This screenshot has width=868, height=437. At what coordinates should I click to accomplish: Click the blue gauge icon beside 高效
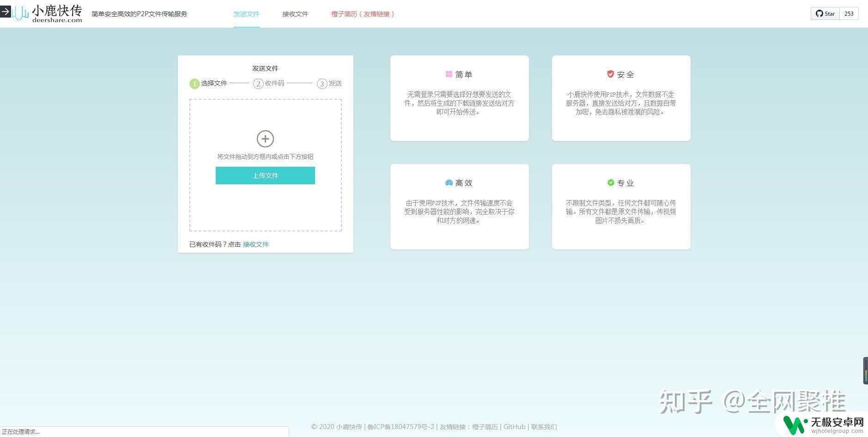click(x=449, y=182)
